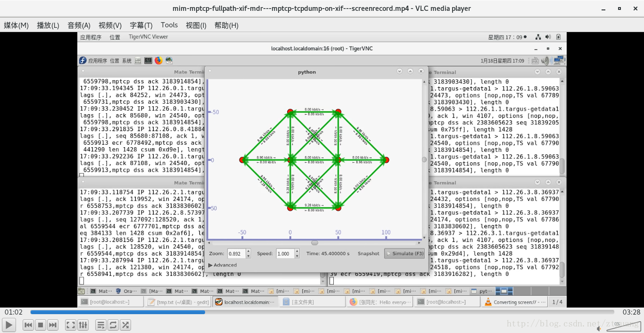Open the 系统 menu inside the VNC panel
This screenshot has width=644, height=333.
pos(127,60)
